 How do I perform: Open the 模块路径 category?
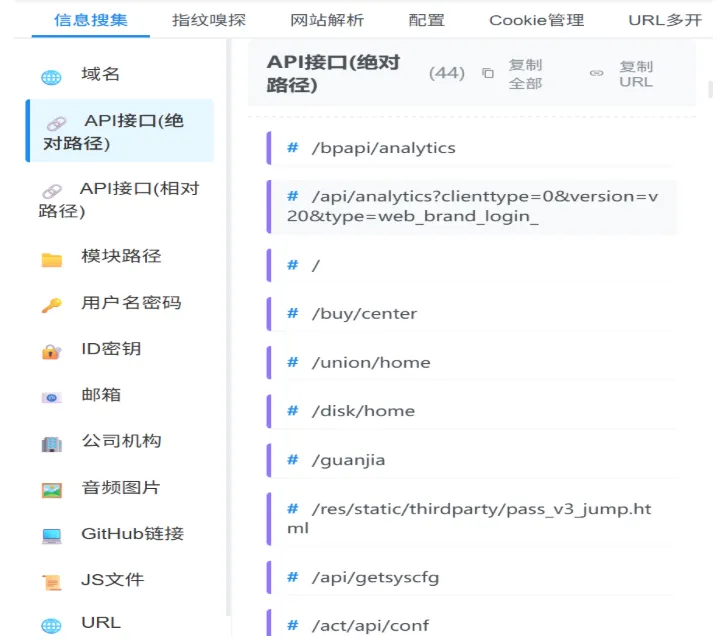tap(121, 256)
